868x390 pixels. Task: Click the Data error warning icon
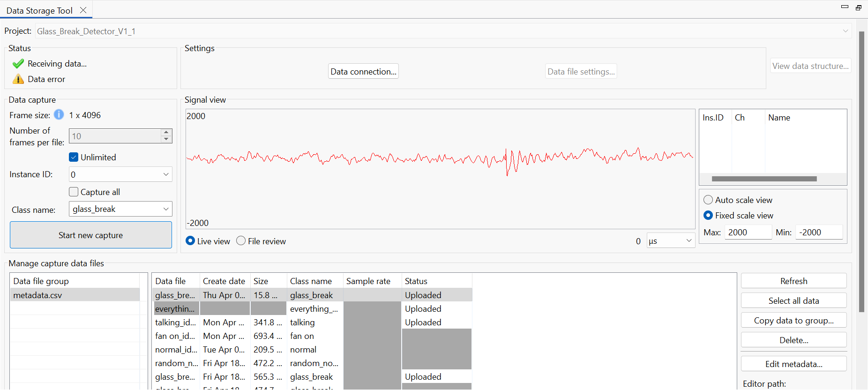click(18, 79)
